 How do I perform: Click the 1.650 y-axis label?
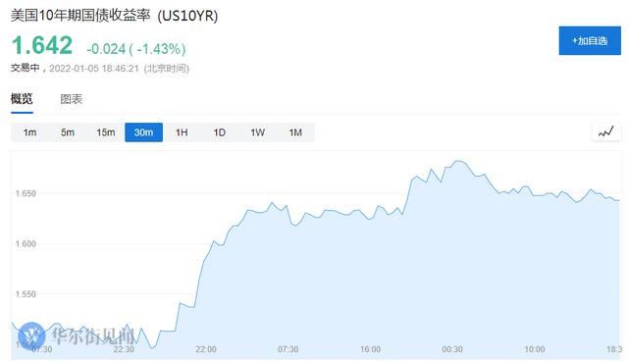[x=26, y=193]
